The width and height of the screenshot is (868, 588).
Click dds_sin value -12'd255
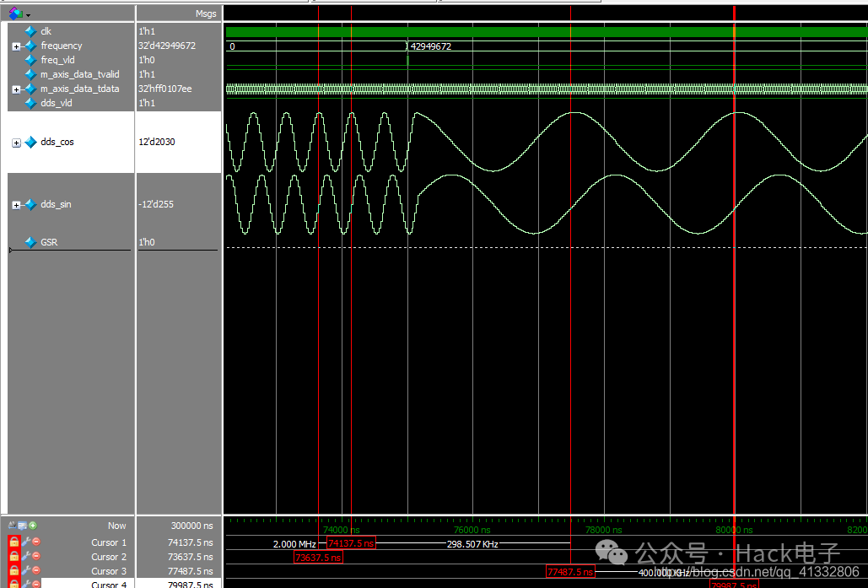point(156,205)
